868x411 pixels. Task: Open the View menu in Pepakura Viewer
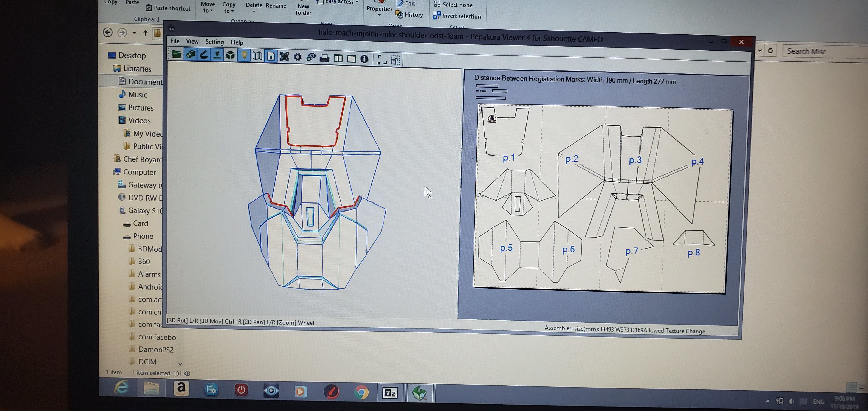(x=192, y=41)
